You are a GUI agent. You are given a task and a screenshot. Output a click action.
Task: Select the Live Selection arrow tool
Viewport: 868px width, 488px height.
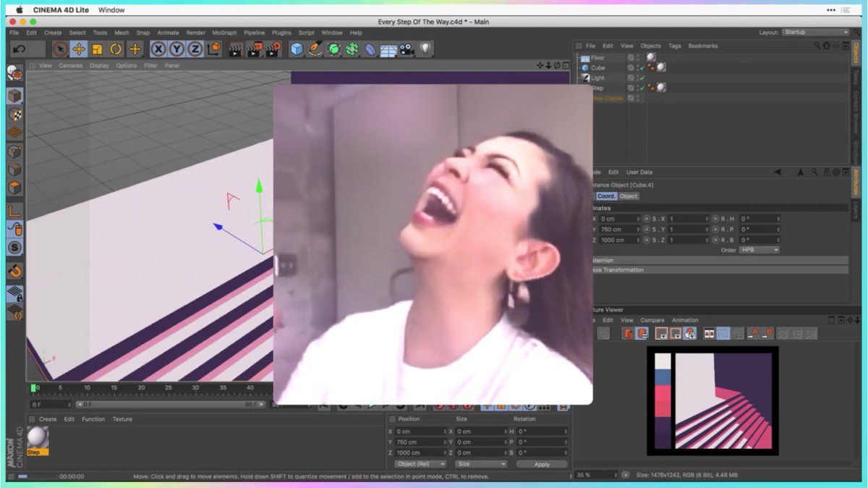(x=61, y=49)
